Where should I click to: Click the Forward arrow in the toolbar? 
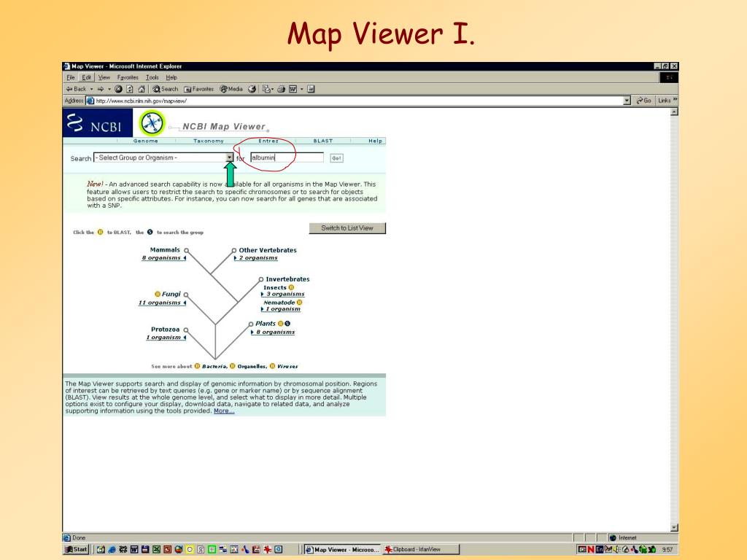click(x=101, y=89)
